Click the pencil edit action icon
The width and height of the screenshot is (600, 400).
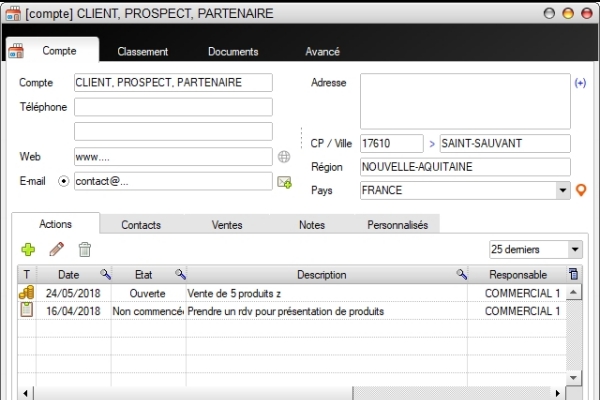[x=57, y=249]
